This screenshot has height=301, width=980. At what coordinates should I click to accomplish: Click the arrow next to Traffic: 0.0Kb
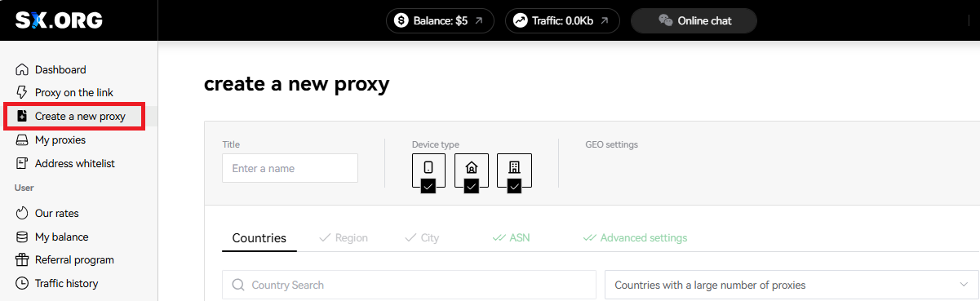click(604, 21)
